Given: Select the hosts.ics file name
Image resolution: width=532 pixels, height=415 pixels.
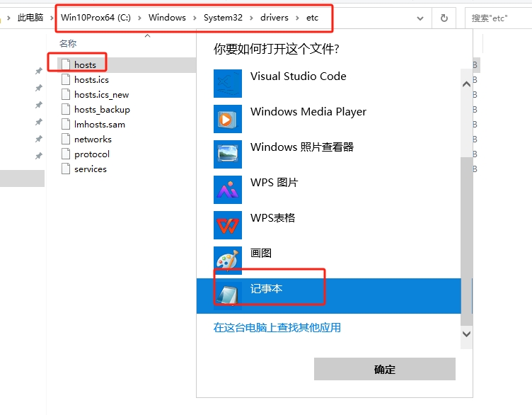Looking at the screenshot, I should tap(91, 80).
